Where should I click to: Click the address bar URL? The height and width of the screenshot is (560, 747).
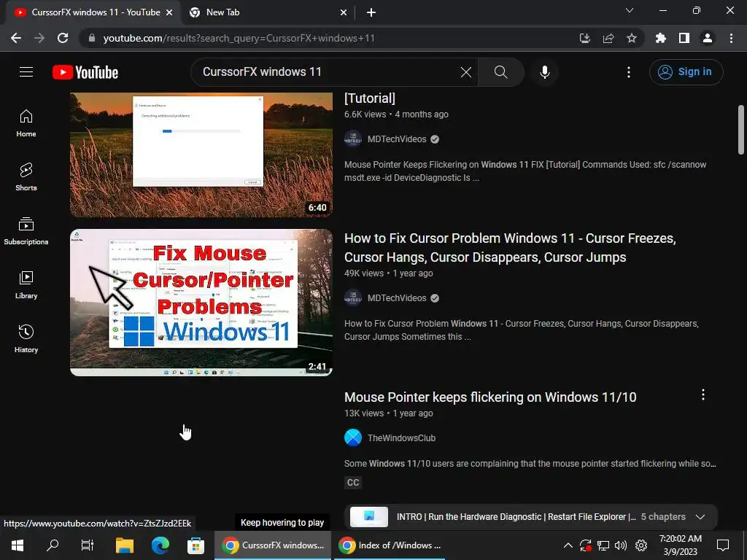239,38
